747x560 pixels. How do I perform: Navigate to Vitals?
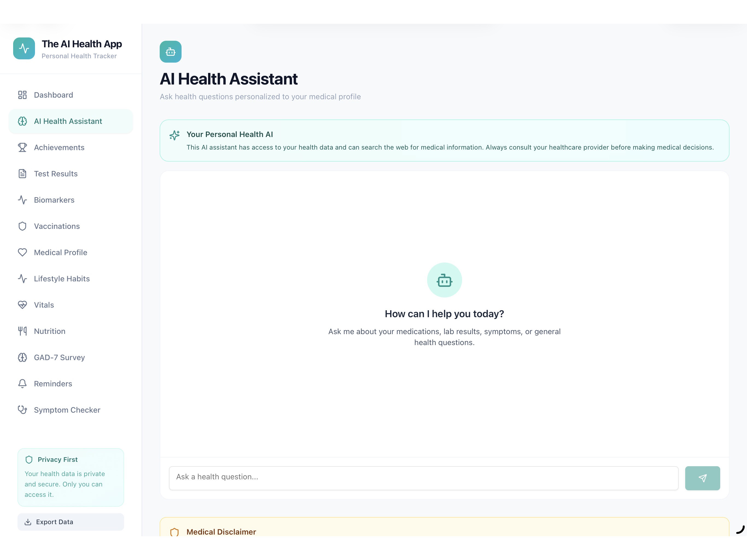pos(71,305)
